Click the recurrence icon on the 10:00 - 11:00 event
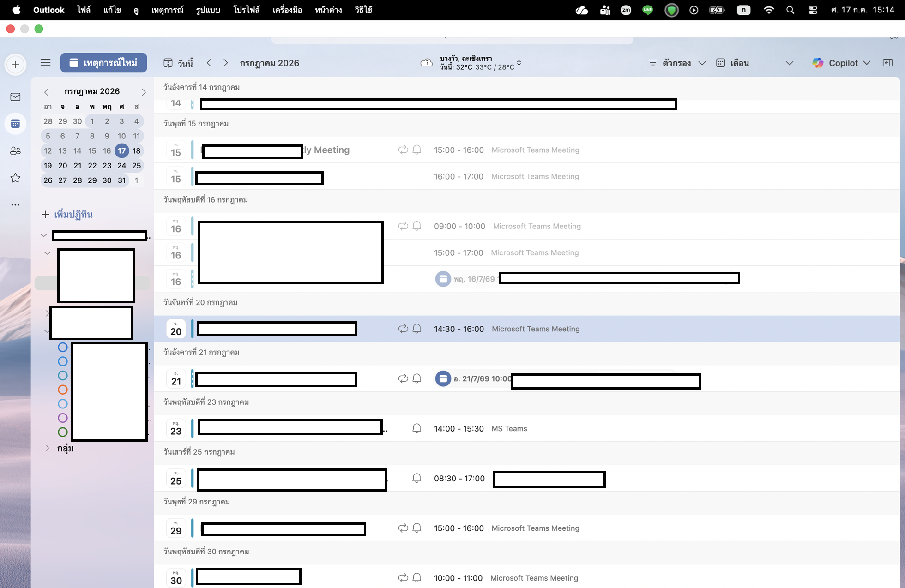The width and height of the screenshot is (905, 588). click(403, 578)
